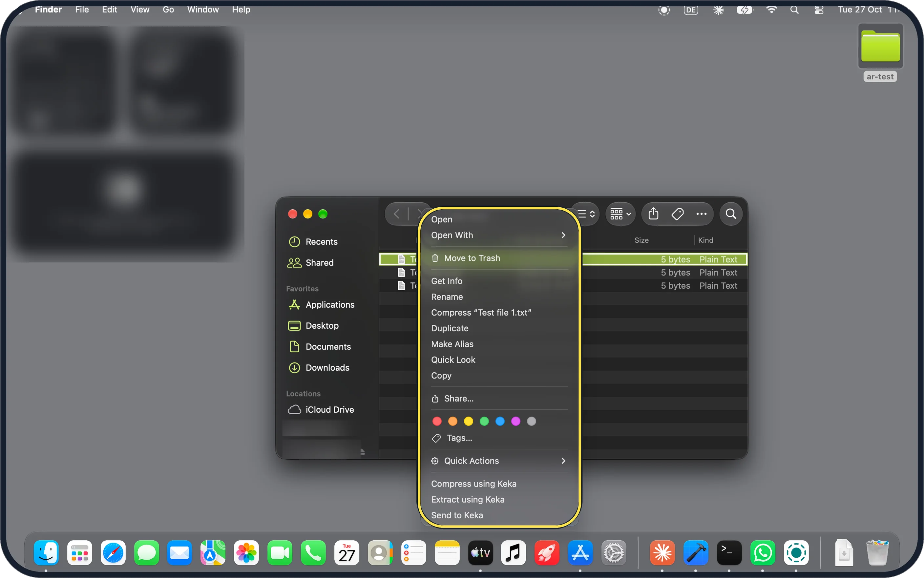Click Spotlight search in menu bar
924x578 pixels.
click(794, 10)
